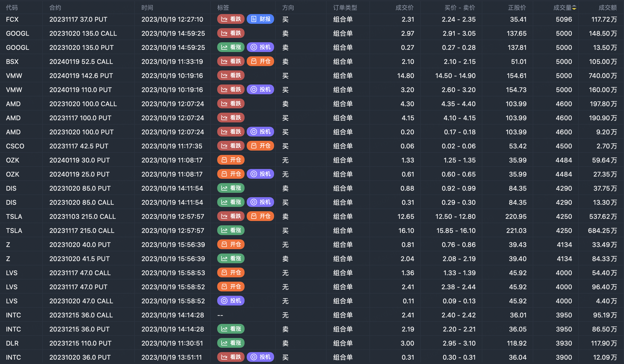Click the 时间 column header
The width and height of the screenshot is (624, 364).
pos(147,8)
